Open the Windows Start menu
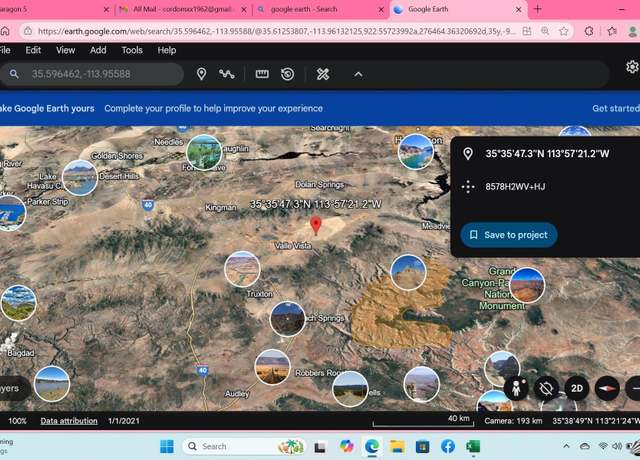 (x=167, y=446)
